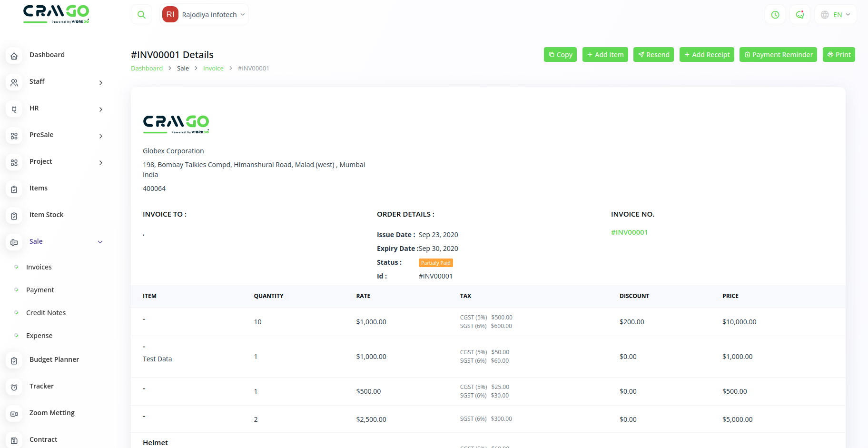Open the search icon in header
868x448 pixels.
point(141,15)
